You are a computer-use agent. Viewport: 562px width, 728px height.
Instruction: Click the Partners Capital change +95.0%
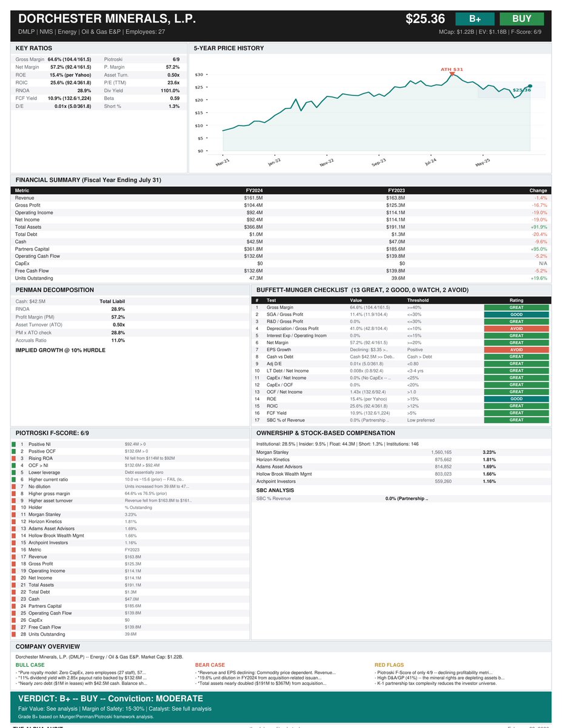point(538,249)
